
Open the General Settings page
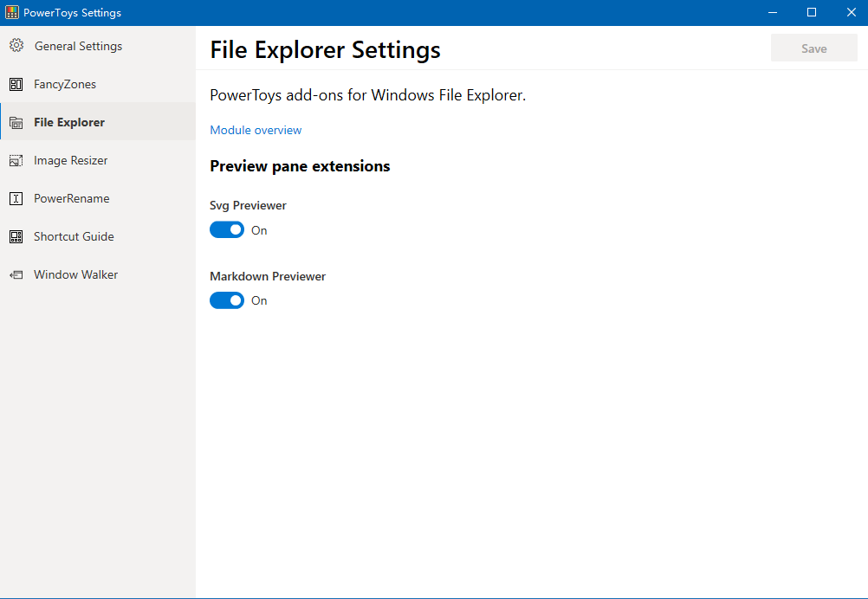(x=78, y=46)
